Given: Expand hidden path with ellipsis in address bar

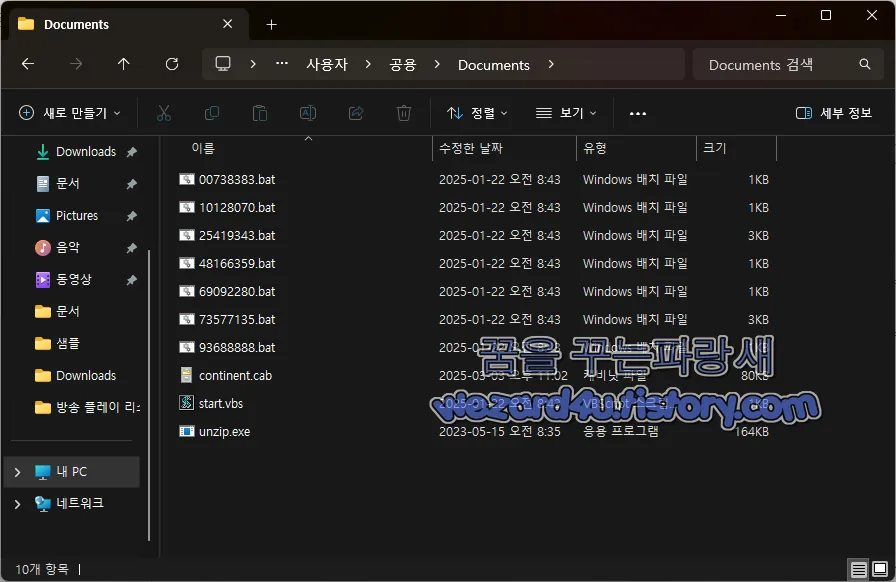Looking at the screenshot, I should (x=282, y=64).
